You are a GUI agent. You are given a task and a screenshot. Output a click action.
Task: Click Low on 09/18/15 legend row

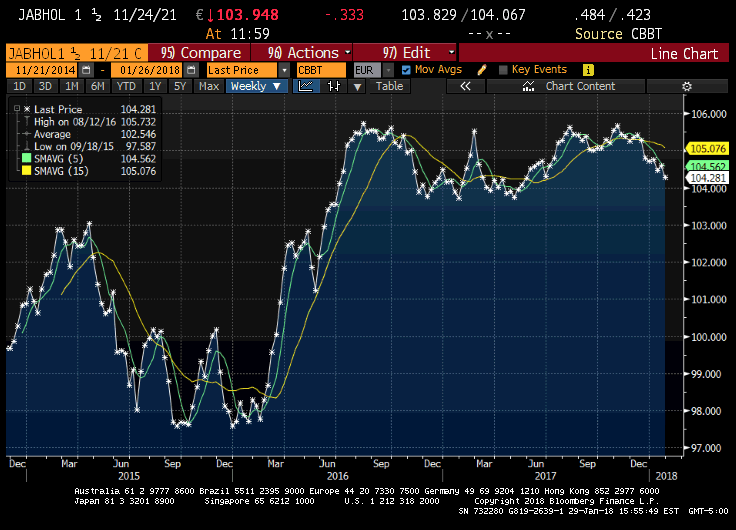[74, 146]
